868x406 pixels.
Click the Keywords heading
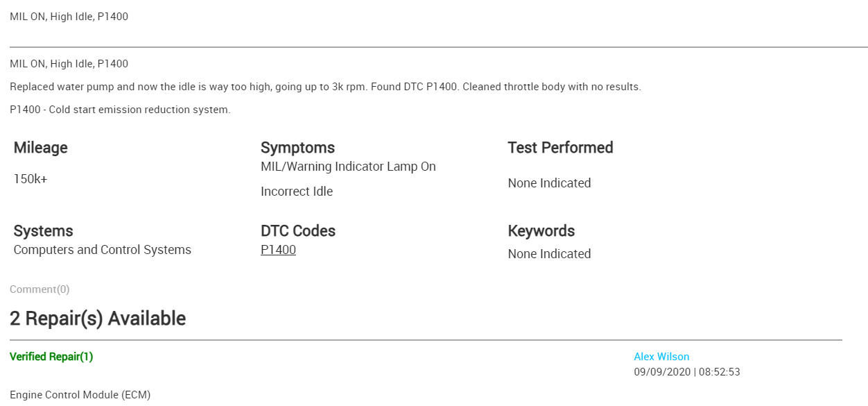click(x=541, y=231)
